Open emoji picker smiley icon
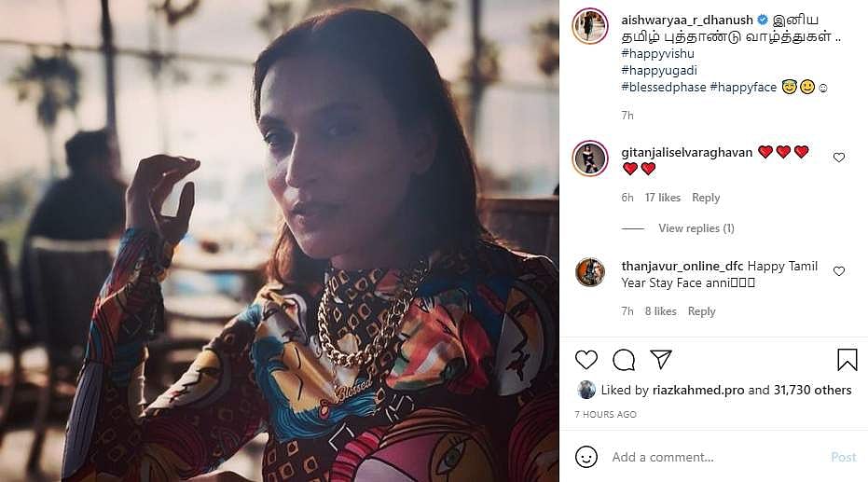The width and height of the screenshot is (868, 482). coord(586,457)
